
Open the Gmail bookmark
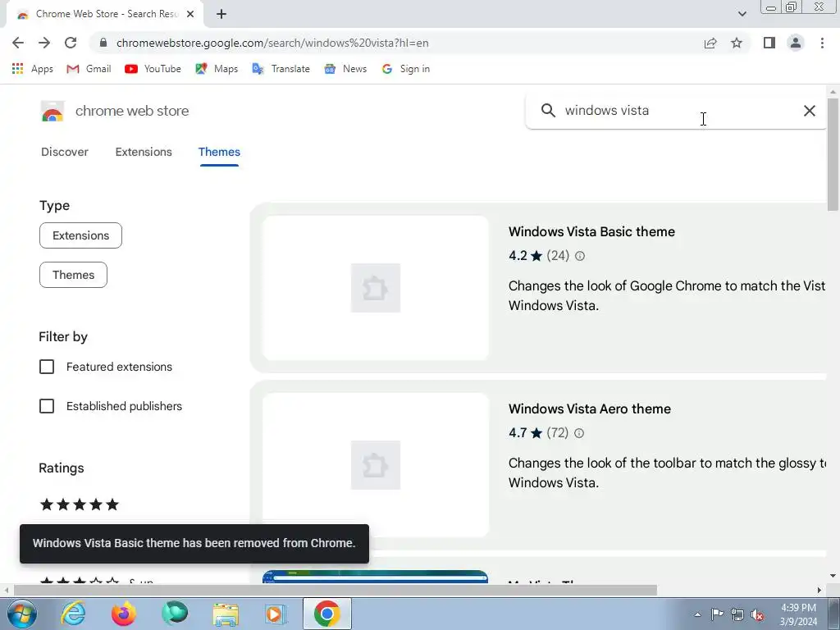coord(89,69)
